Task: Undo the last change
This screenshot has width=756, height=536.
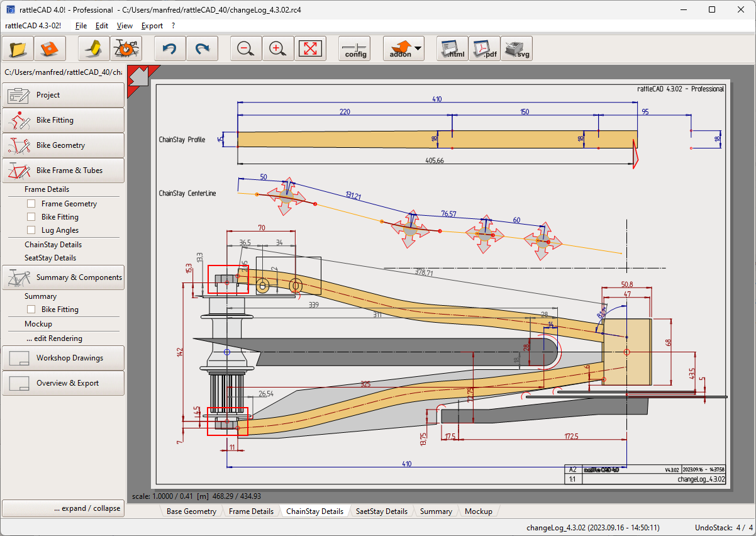Action: point(170,48)
